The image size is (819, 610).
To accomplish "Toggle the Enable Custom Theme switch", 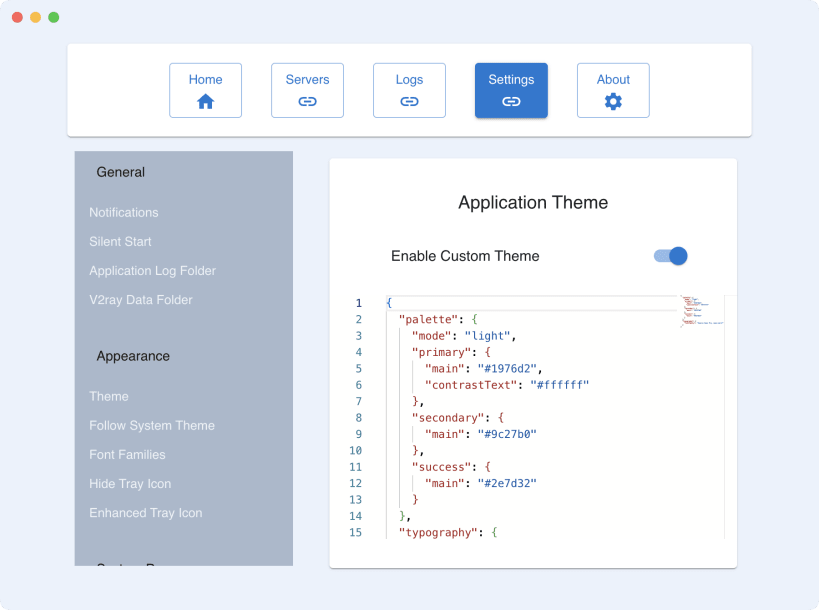I will 671,256.
